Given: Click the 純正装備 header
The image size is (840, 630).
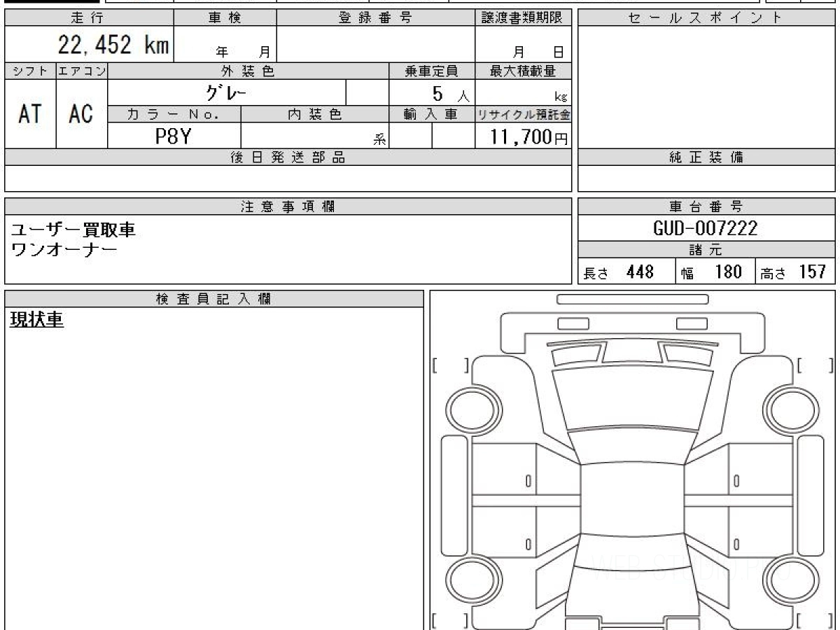Looking at the screenshot, I should 706,157.
